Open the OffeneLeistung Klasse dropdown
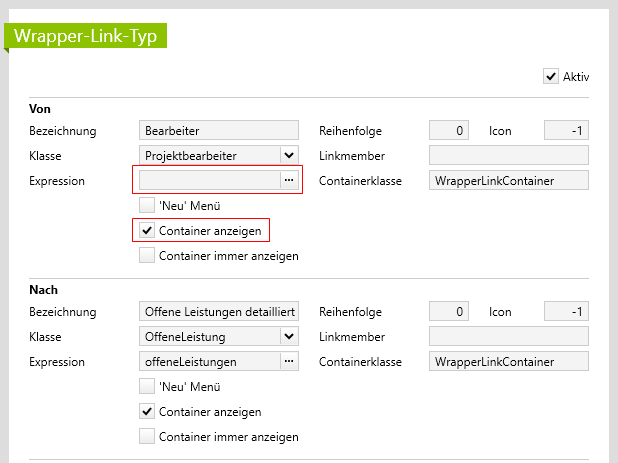 tap(288, 336)
